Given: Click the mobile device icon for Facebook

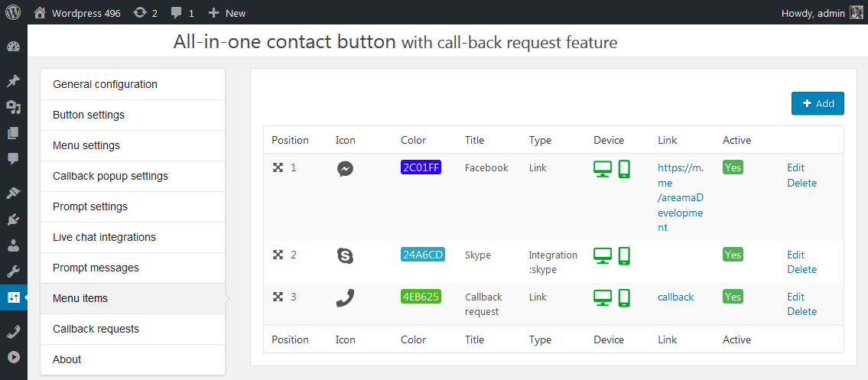Looking at the screenshot, I should (624, 169).
